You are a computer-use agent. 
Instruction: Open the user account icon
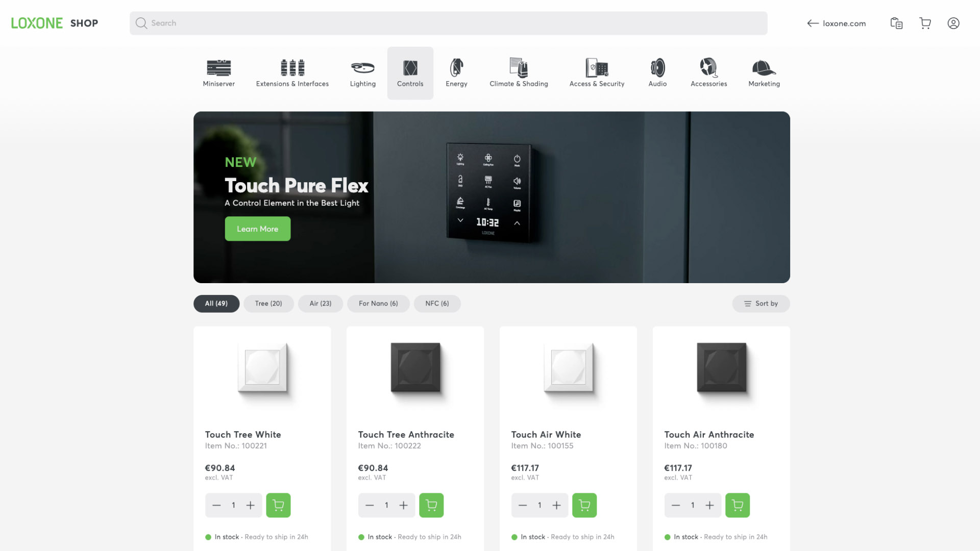[x=953, y=23]
